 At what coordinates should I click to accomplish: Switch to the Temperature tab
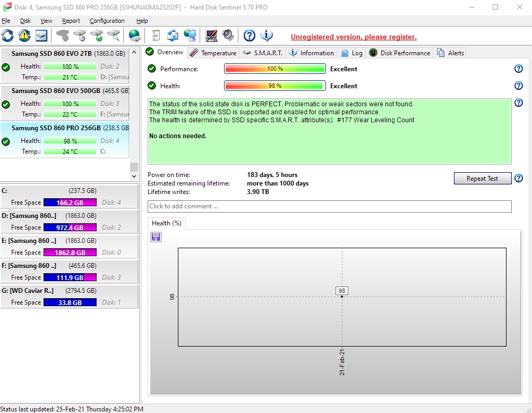point(213,53)
